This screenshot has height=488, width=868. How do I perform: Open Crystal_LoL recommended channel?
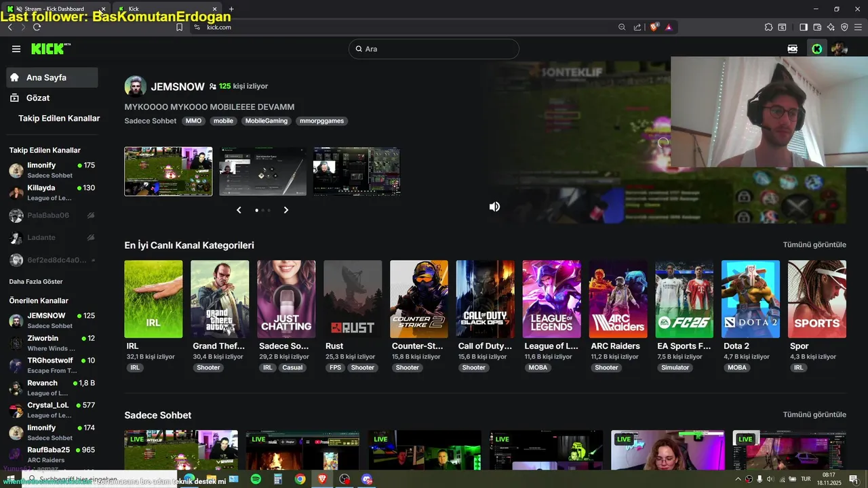tap(52, 410)
